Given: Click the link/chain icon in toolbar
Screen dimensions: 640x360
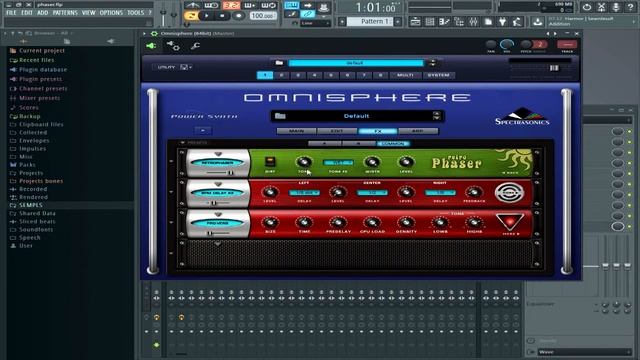Looking at the screenshot, I should 307,14.
